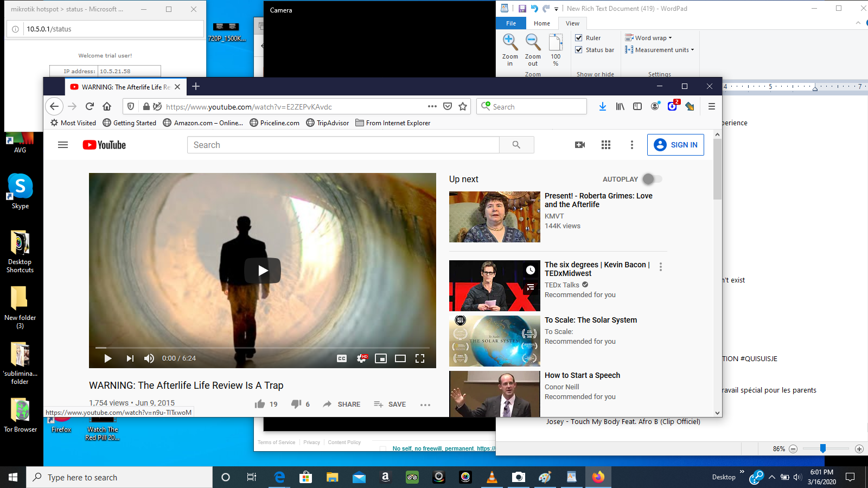Screen dimensions: 868x488
Task: Save the WordPad document via quick-access Save
Action: (x=522, y=9)
